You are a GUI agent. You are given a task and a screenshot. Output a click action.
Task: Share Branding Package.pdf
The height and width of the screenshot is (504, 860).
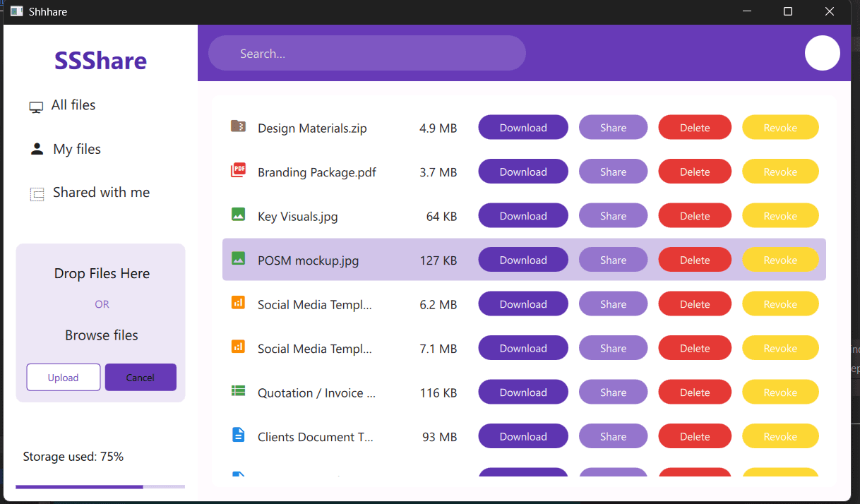(613, 172)
